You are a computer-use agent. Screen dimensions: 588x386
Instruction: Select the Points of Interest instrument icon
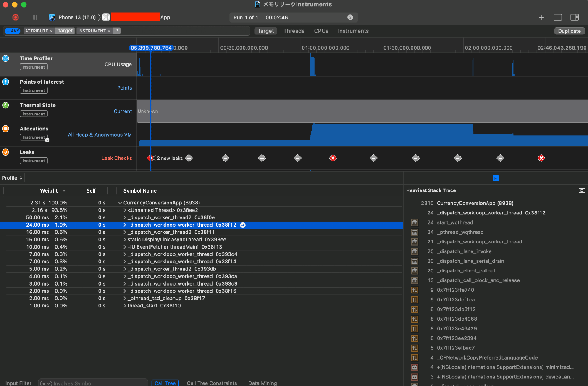[x=5, y=82]
